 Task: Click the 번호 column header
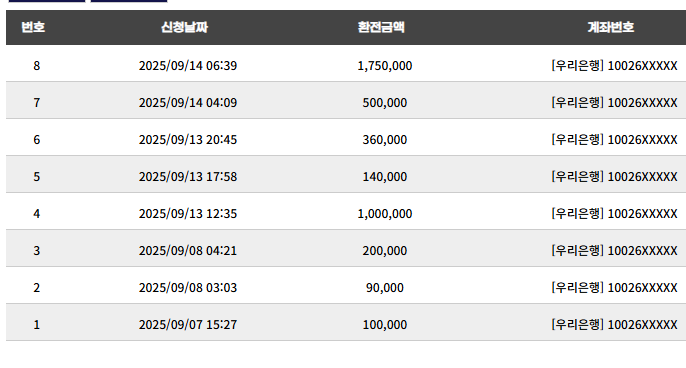coord(33,27)
